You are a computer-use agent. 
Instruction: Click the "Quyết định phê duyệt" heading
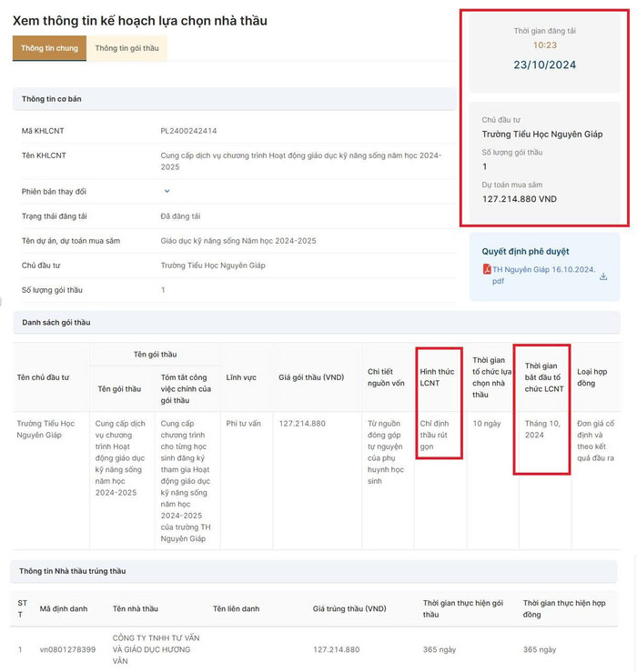pos(526,252)
